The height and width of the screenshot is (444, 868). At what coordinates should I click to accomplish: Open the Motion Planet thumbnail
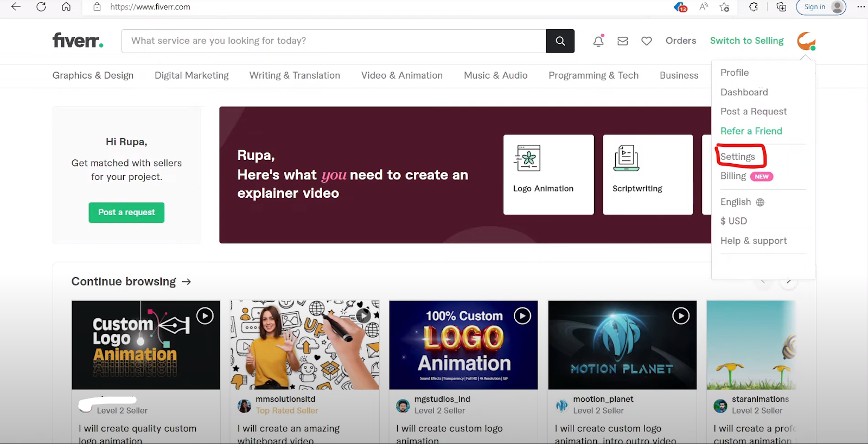tap(622, 345)
